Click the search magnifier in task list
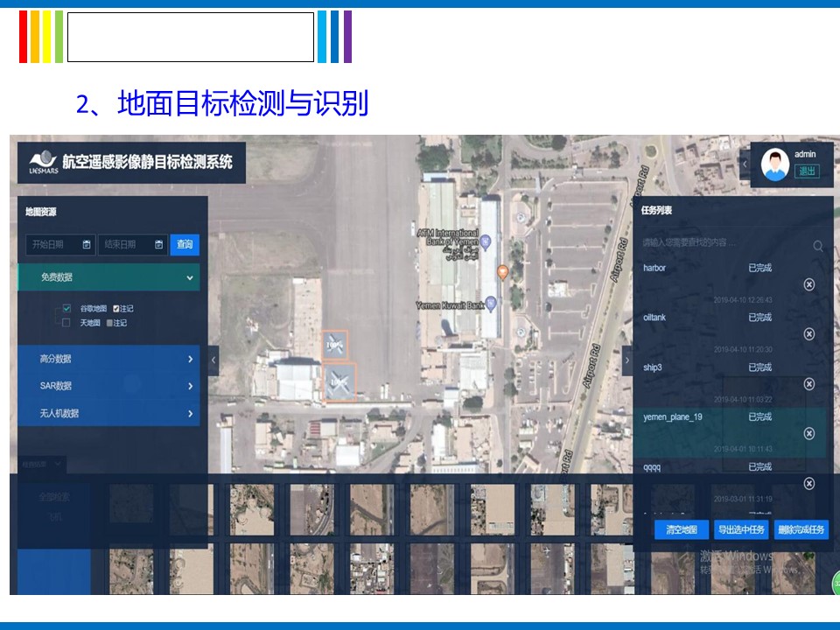This screenshot has width=840, height=630. pos(818,247)
